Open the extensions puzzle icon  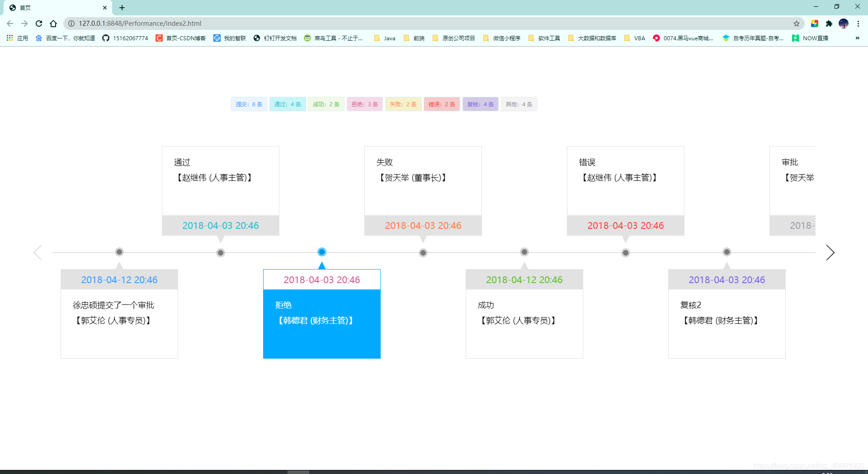pos(829,23)
